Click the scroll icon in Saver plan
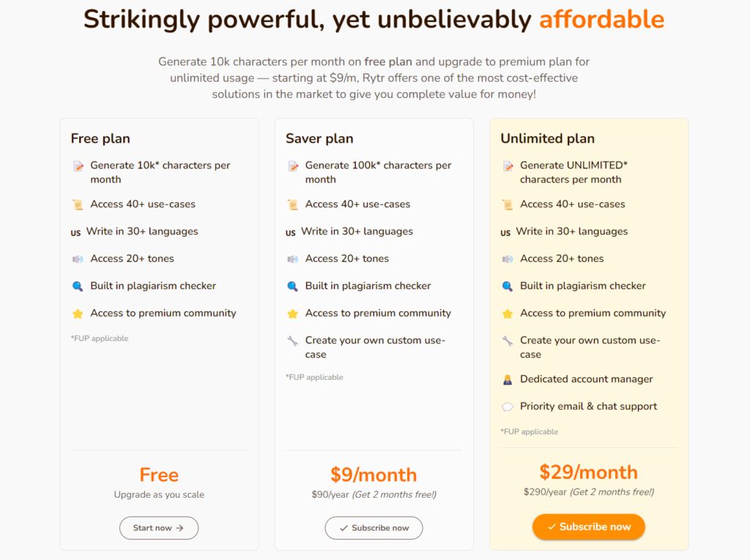 [x=292, y=205]
